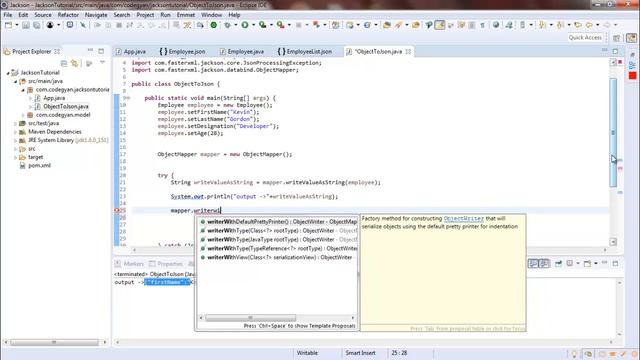The image size is (640, 360).
Task: Open pom.xml in Project Explorer
Action: (39, 166)
